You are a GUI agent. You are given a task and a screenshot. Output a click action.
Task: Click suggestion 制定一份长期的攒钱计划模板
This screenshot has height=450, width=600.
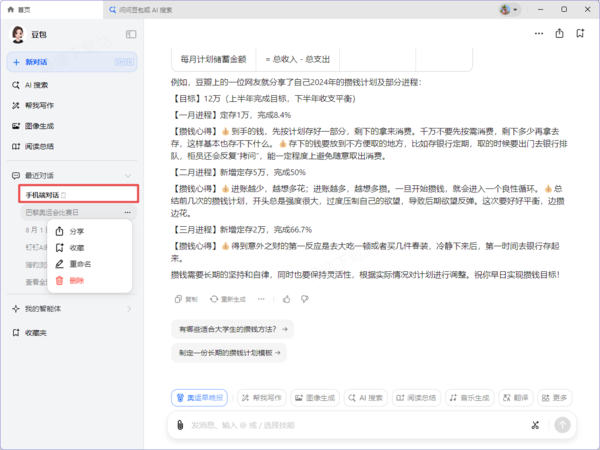[229, 353]
